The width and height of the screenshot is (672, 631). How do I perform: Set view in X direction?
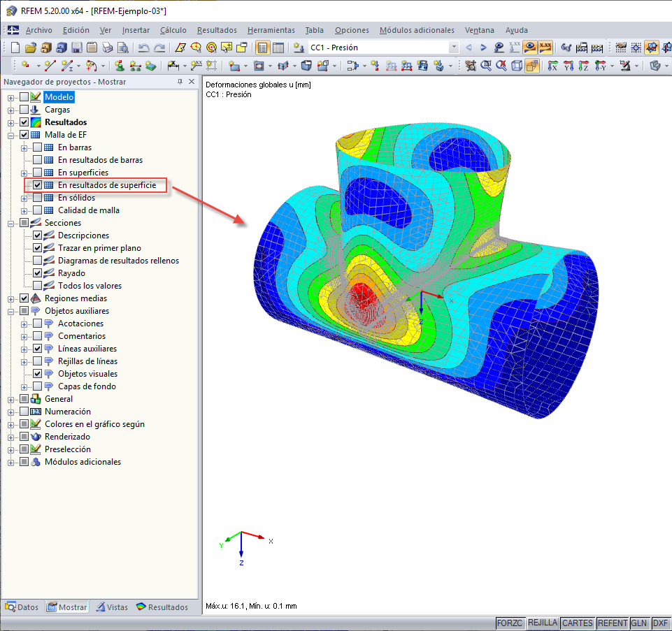(x=553, y=66)
